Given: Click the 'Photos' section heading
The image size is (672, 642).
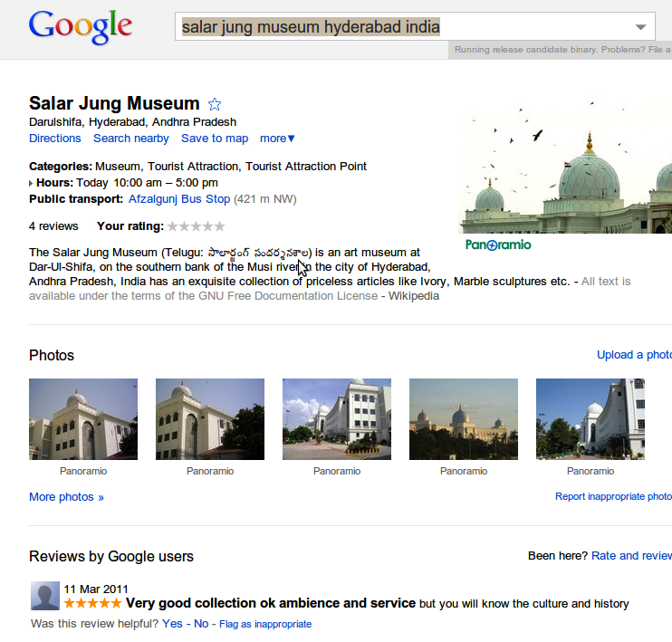Looking at the screenshot, I should pos(52,355).
